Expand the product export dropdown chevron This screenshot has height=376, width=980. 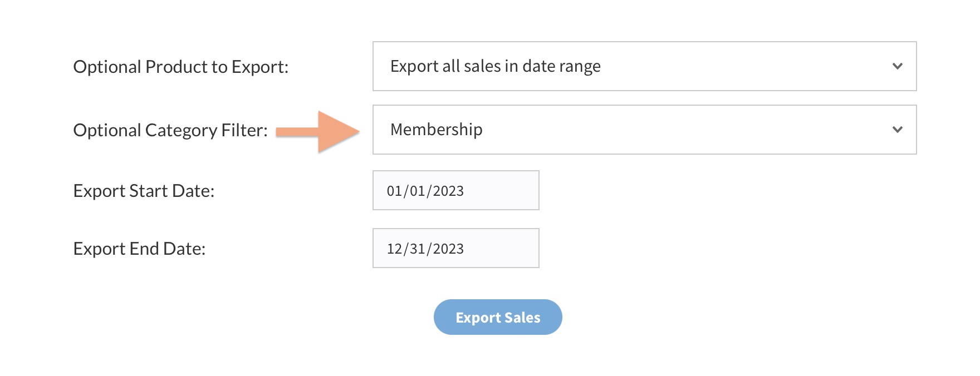tap(897, 66)
